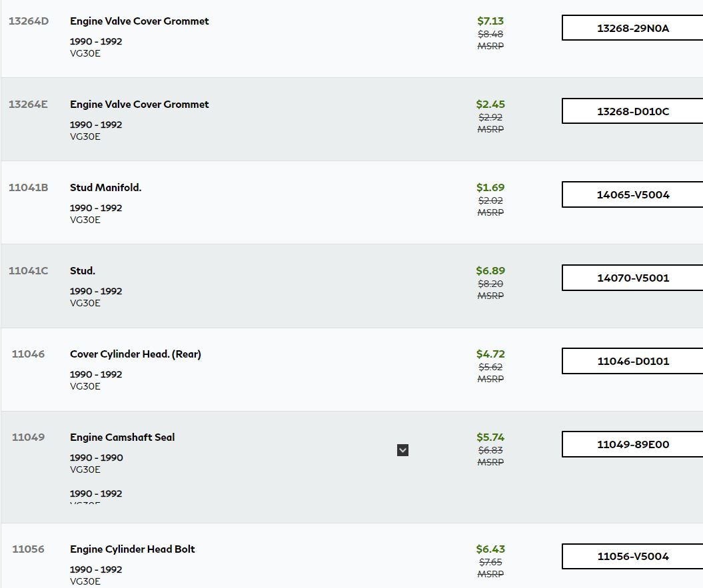Viewport: 703px width, 588px height.
Task: Open part number 13268-D010C
Action: [632, 111]
